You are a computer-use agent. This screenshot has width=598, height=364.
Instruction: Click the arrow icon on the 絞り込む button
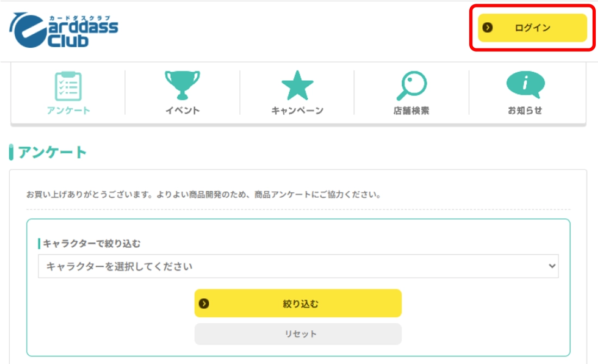204,304
